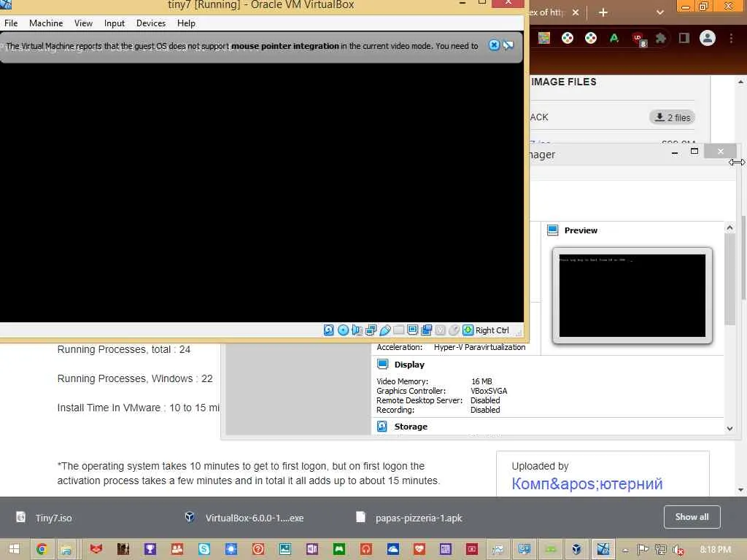747x560 pixels.
Task: Click Show all downloads button
Action: 692,517
